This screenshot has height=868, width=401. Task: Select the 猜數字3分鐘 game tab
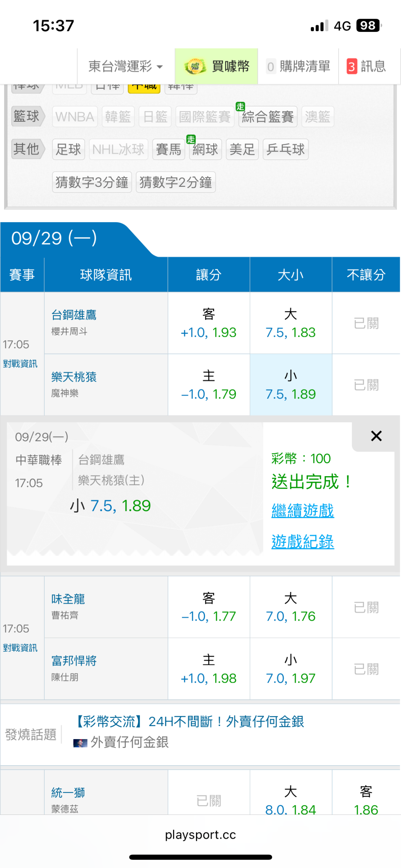tap(92, 182)
